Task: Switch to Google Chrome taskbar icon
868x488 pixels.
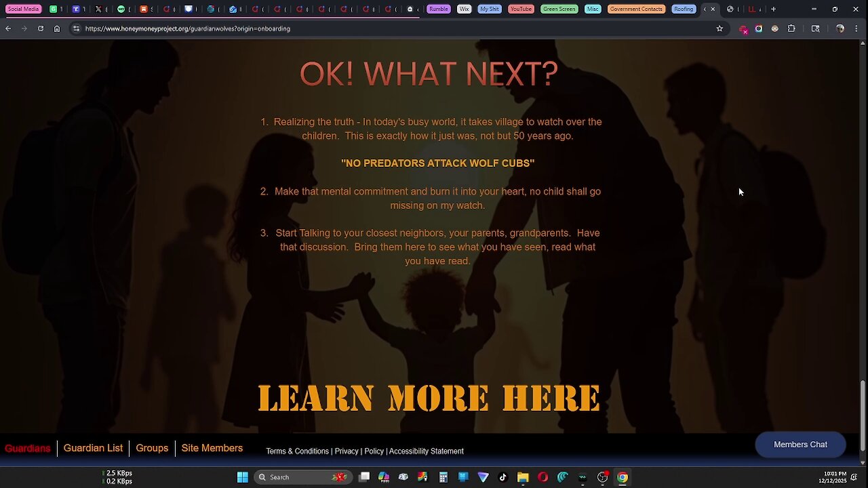Action: coord(623,477)
